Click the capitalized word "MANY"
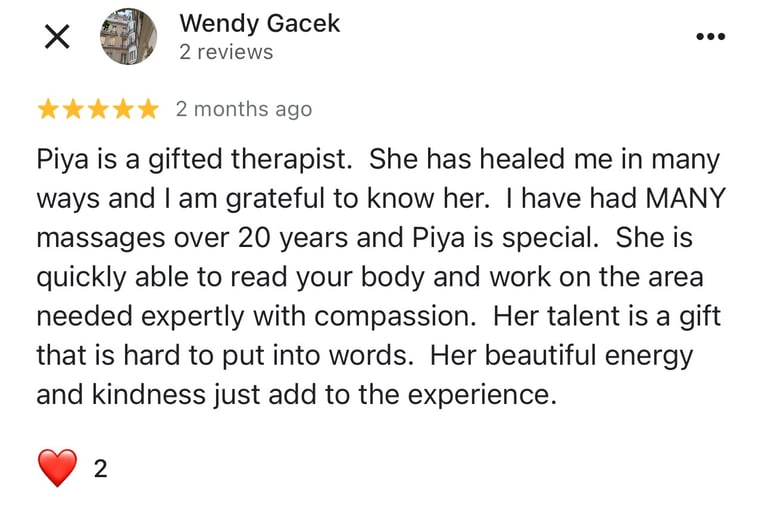The image size is (768, 517). tap(685, 198)
